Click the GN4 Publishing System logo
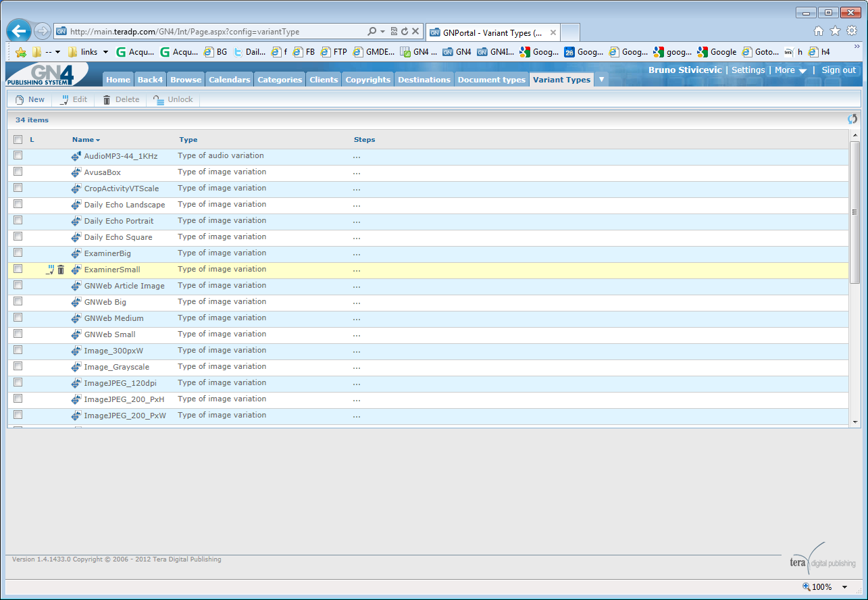Image resolution: width=868 pixels, height=600 pixels. tap(47, 74)
